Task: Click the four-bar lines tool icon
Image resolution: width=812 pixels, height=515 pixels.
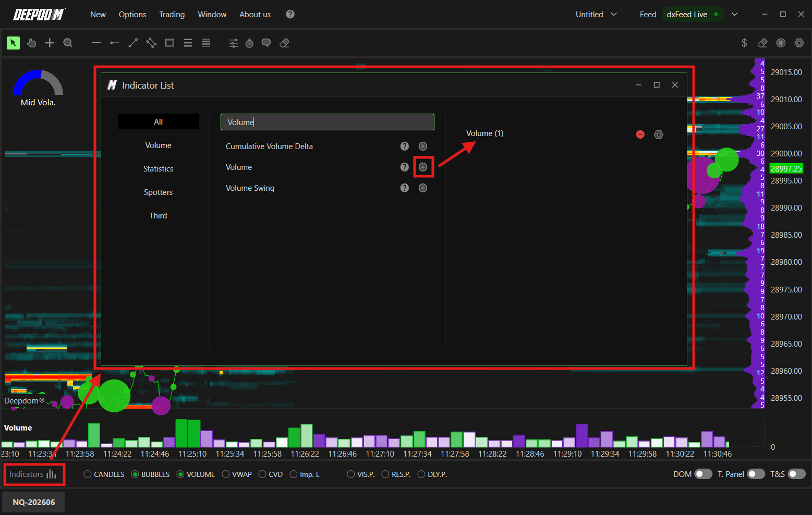Action: coord(206,43)
